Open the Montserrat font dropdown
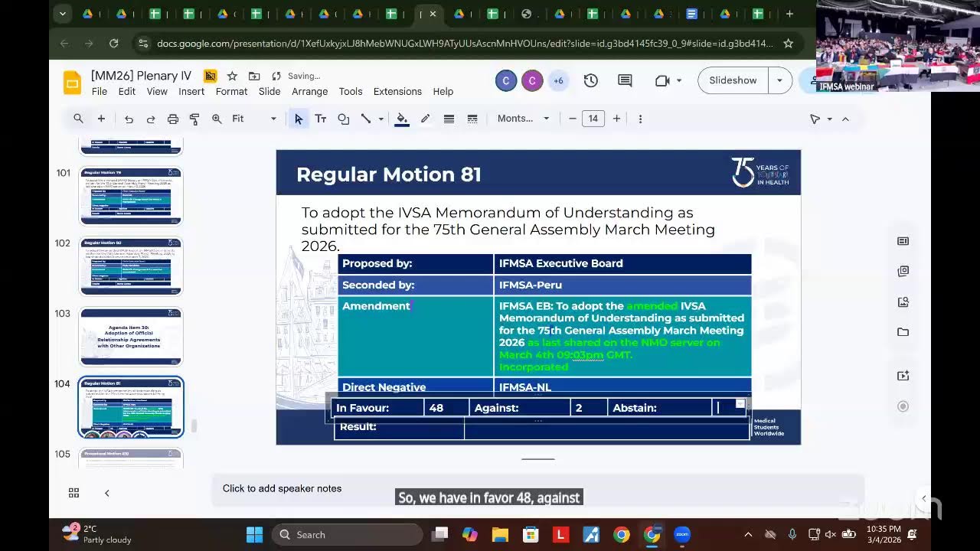Image resolution: width=980 pixels, height=551 pixels. pyautogui.click(x=524, y=119)
